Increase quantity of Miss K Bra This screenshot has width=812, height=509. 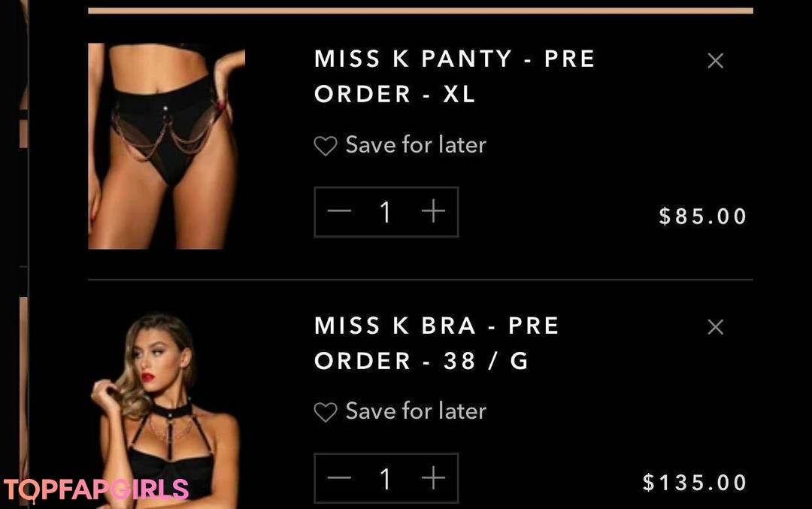tap(433, 477)
